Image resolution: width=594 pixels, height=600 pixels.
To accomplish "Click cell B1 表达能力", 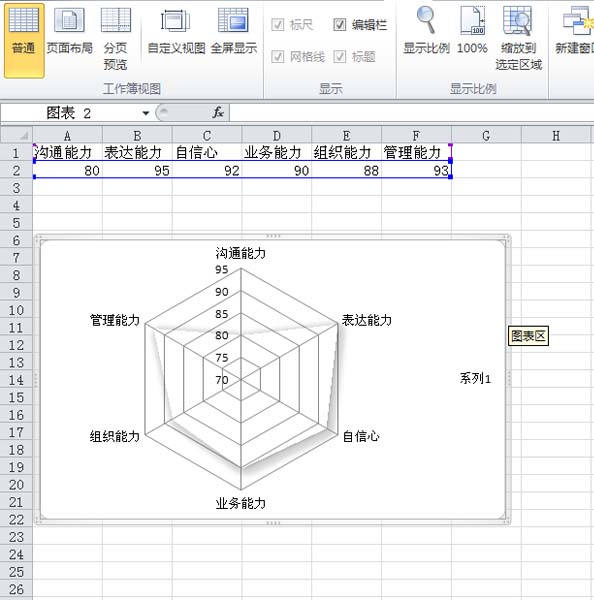I will [x=137, y=152].
